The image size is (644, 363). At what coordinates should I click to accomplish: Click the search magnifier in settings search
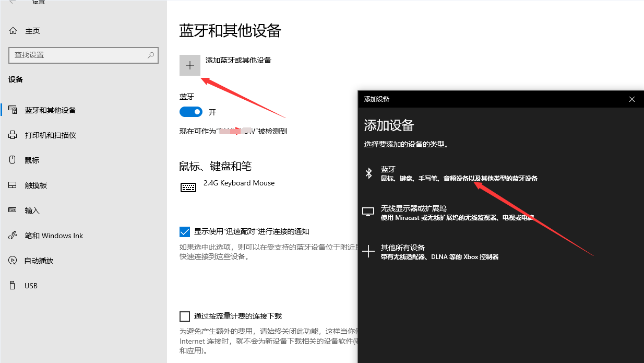tap(151, 55)
